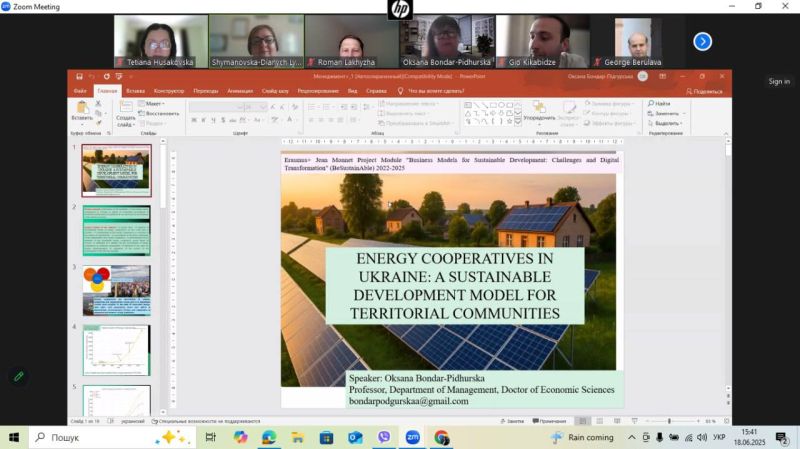The image size is (800, 449).
Task: Show next participants with the blue arrow
Action: pyautogui.click(x=703, y=41)
